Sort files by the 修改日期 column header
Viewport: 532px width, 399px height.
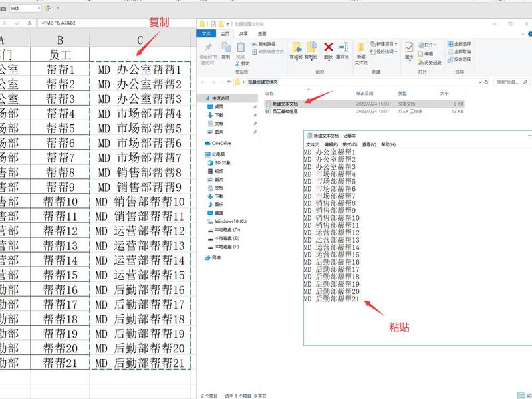[364, 93]
